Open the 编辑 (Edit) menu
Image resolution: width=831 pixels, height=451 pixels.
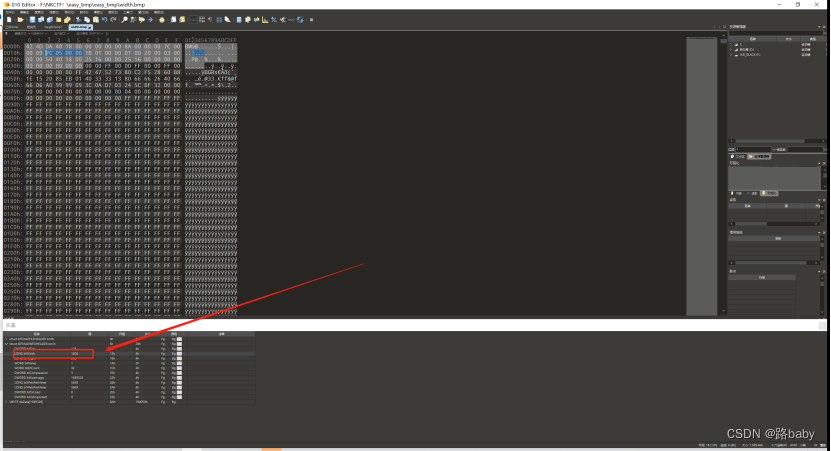click(x=25, y=12)
